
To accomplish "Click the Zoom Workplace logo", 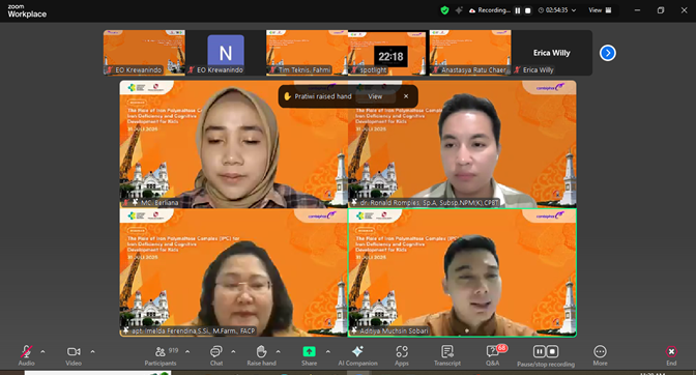I will 27,11.
